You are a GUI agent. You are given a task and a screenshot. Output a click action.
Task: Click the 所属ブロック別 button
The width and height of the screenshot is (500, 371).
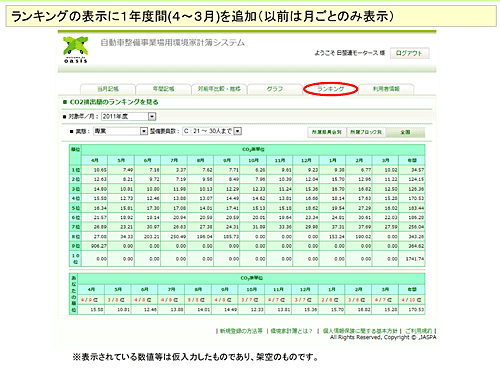click(x=366, y=132)
